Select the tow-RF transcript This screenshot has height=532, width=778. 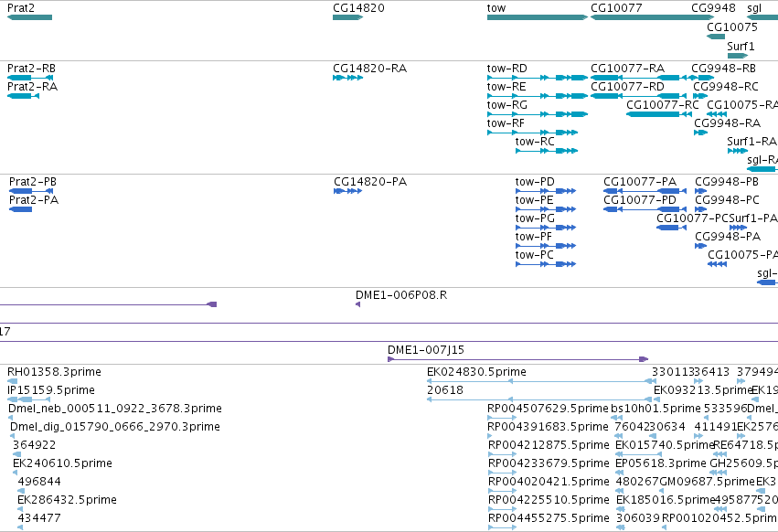point(532,133)
